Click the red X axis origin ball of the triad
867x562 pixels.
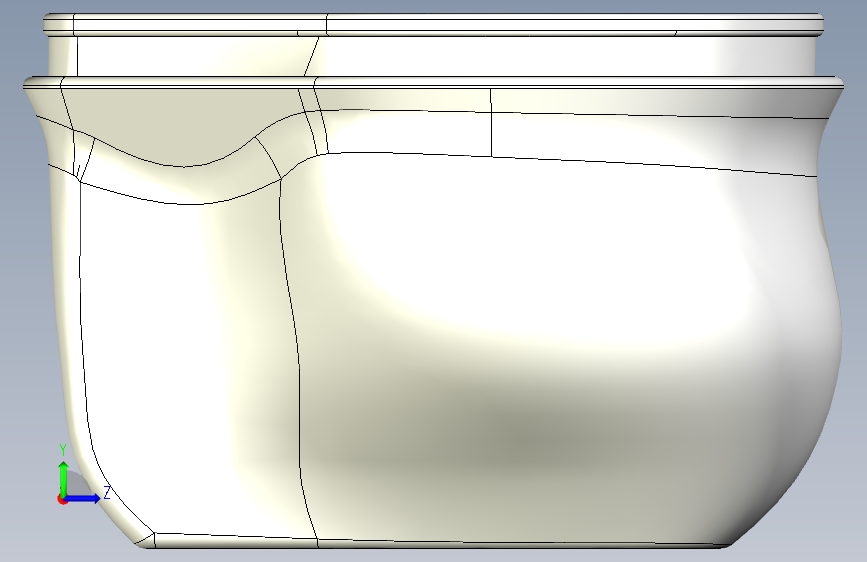61,499
